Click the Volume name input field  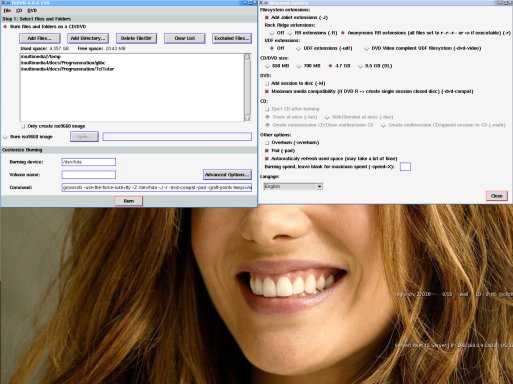[x=89, y=175]
